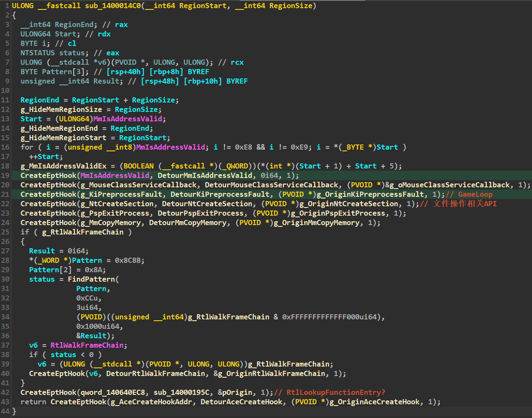Click DetourPspExitProcess function name
This screenshot has height=418, width=532.
click(201, 213)
